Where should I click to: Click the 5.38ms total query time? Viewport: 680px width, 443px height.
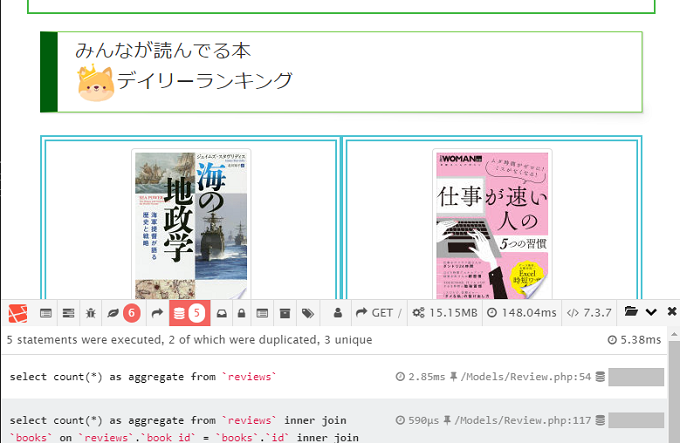coord(634,340)
